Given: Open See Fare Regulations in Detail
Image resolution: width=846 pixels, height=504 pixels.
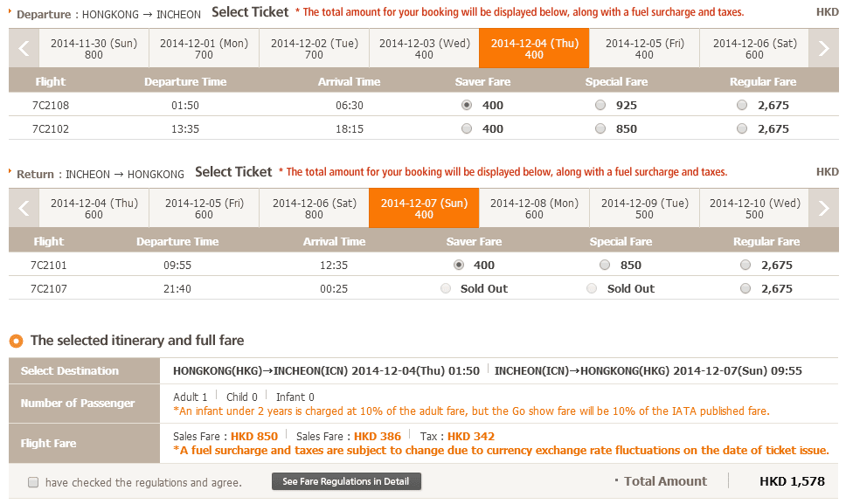Looking at the screenshot, I should 346,481.
